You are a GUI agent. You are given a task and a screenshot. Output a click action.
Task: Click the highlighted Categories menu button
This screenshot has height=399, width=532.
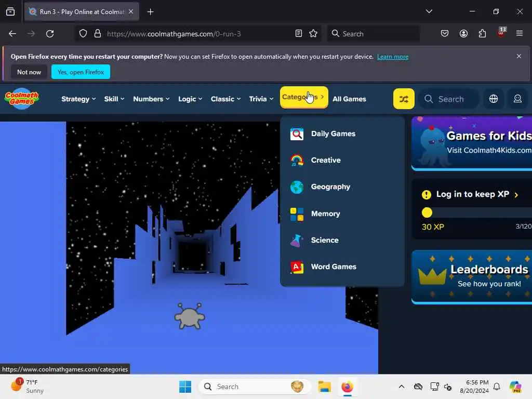coord(303,97)
